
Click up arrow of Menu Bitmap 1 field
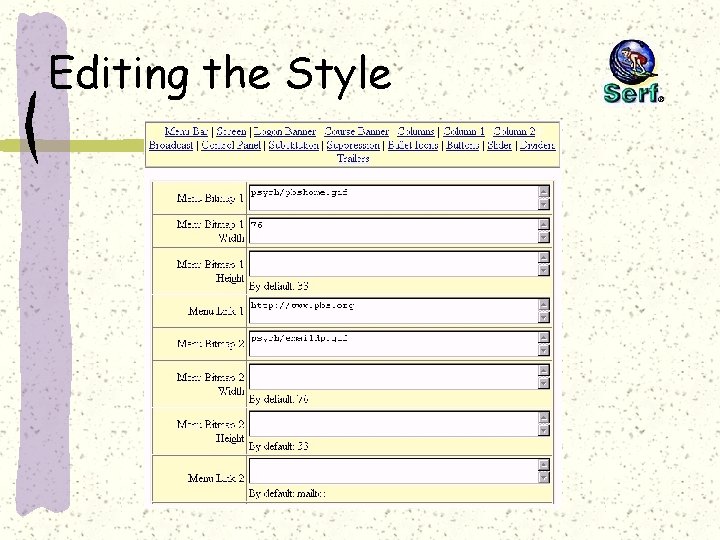(544, 191)
